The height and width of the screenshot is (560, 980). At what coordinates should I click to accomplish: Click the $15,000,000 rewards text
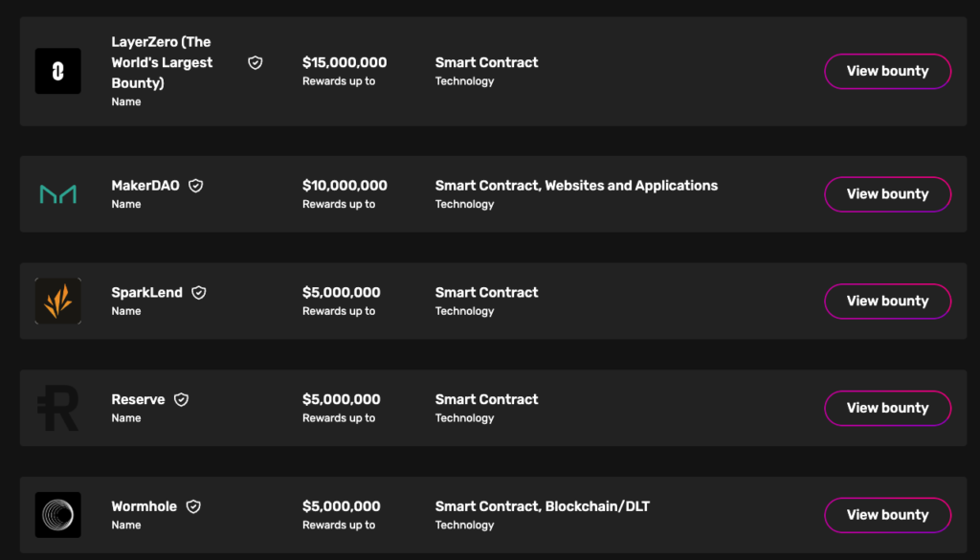click(345, 61)
